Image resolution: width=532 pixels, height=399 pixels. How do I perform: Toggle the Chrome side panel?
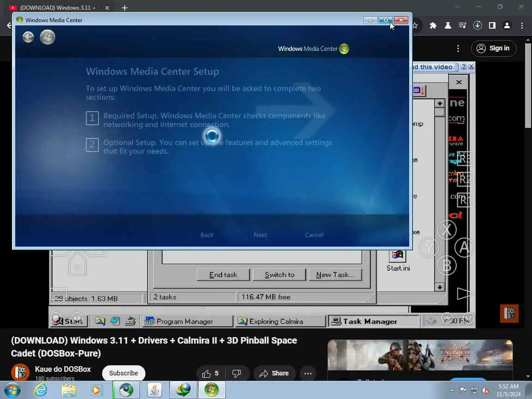click(492, 25)
